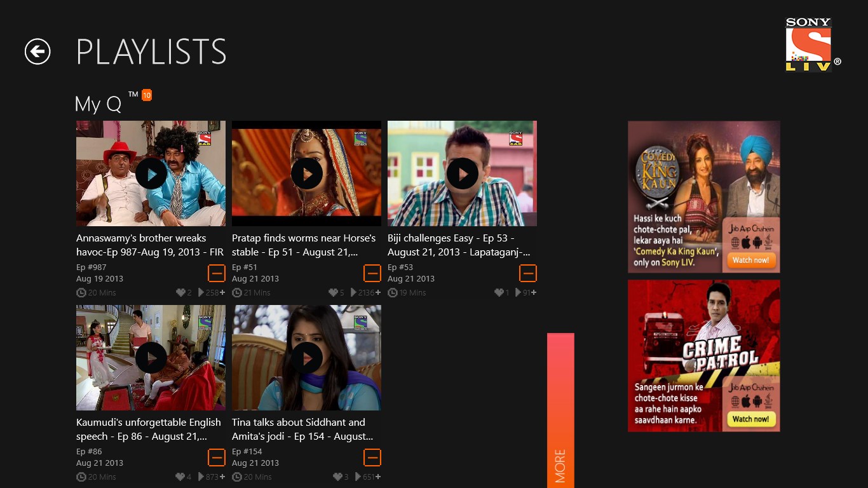The width and height of the screenshot is (868, 488).
Task: Click the PLAYLISTS page title
Action: 151,52
